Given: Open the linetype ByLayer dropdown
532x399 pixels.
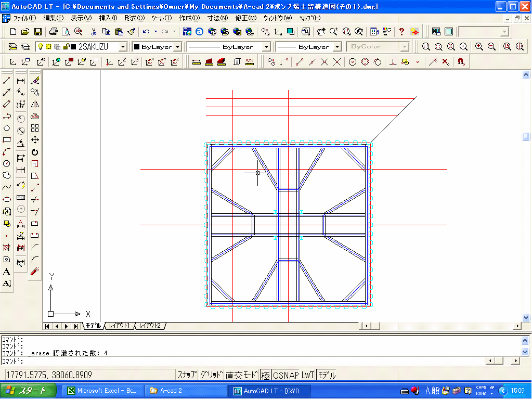Looking at the screenshot, I should click(267, 47).
